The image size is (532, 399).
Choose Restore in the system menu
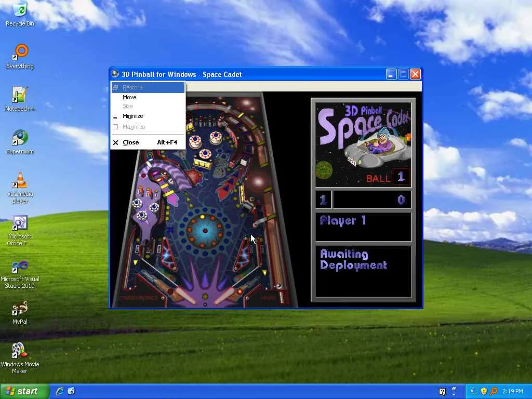pos(148,87)
